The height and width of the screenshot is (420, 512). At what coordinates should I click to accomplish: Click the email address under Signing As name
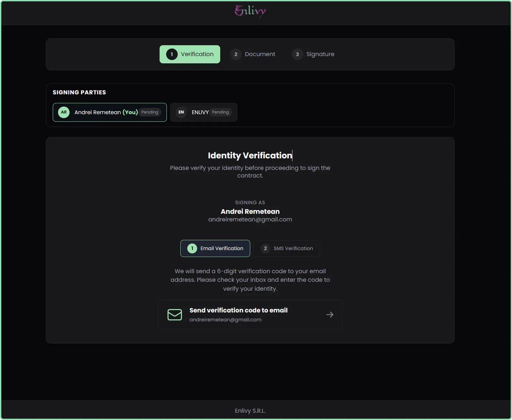click(x=250, y=219)
